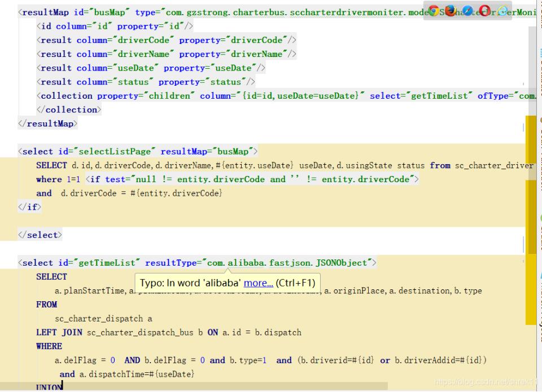Screen dimensions: 542x392
Task: Click the closing </select> tag
Action: (40, 235)
